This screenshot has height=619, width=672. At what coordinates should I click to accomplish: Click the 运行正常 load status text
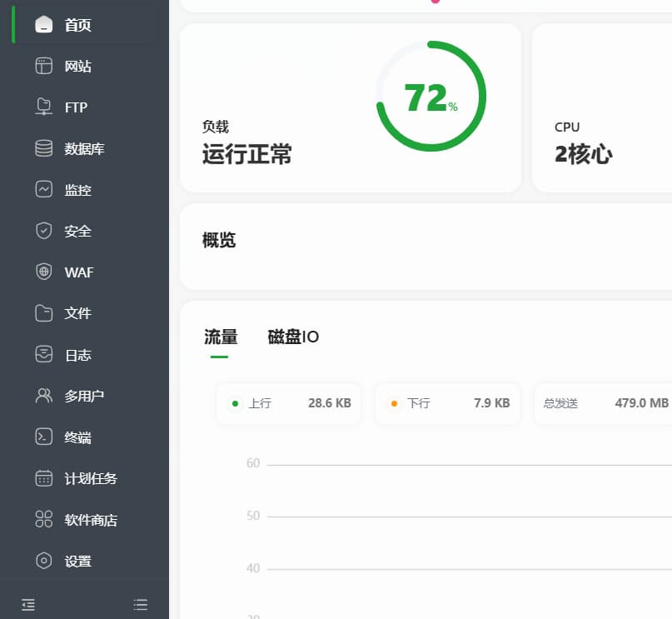pos(247,154)
